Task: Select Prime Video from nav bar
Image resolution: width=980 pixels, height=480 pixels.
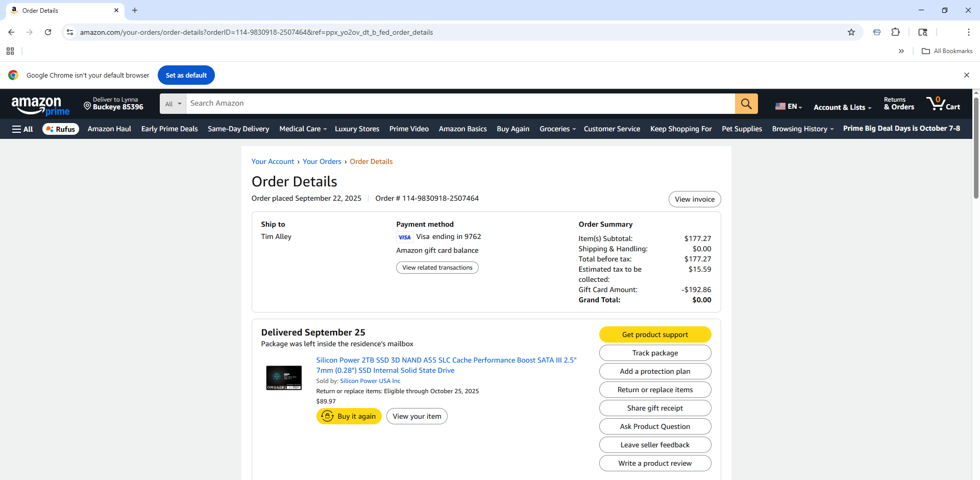Action: 409,129
